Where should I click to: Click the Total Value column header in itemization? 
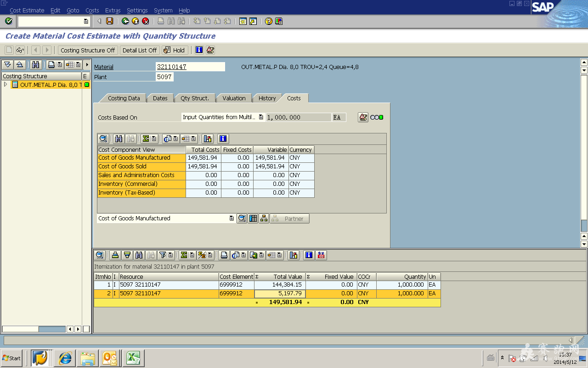280,276
